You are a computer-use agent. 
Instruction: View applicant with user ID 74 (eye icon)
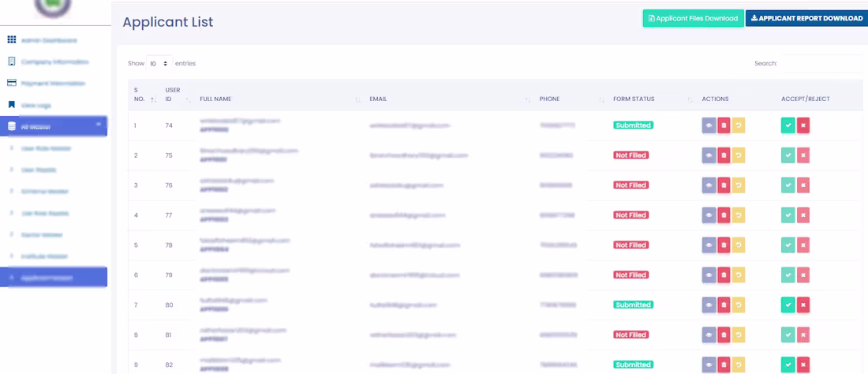click(709, 125)
